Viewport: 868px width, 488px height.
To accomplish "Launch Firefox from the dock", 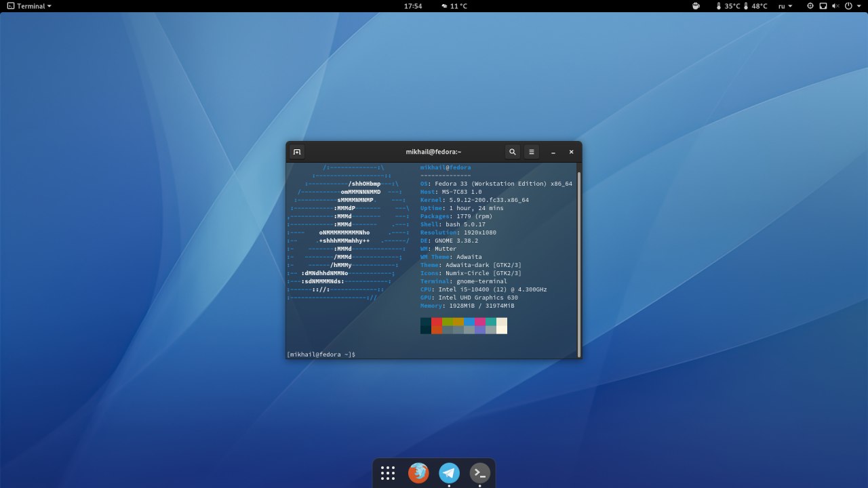I will [x=418, y=472].
